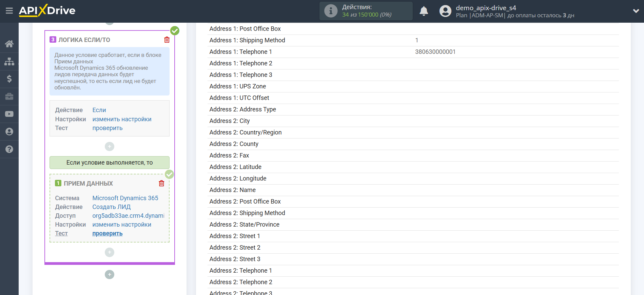Select 'Address 2: State/Province' row
Image resolution: width=644 pixels, height=295 pixels.
click(413, 225)
